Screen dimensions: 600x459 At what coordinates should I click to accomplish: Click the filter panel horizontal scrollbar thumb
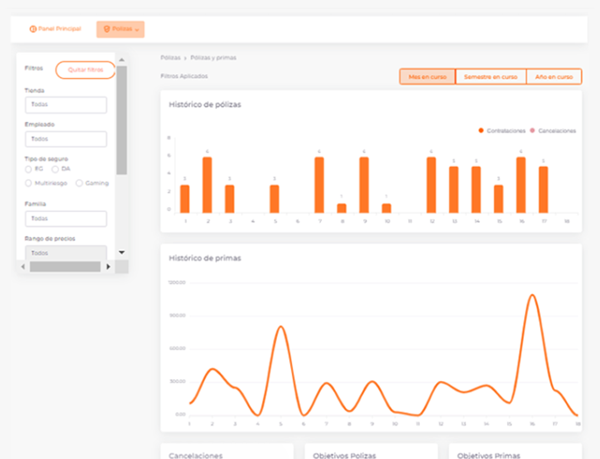[x=65, y=267]
